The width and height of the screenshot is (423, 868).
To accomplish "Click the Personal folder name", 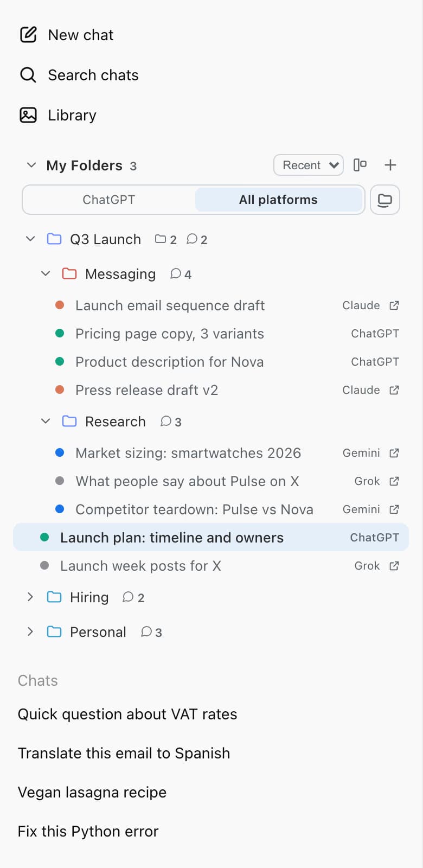I will 98,631.
